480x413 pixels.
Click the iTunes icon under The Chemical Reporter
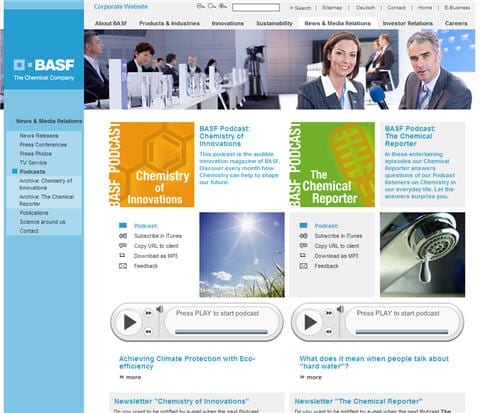coord(303,236)
